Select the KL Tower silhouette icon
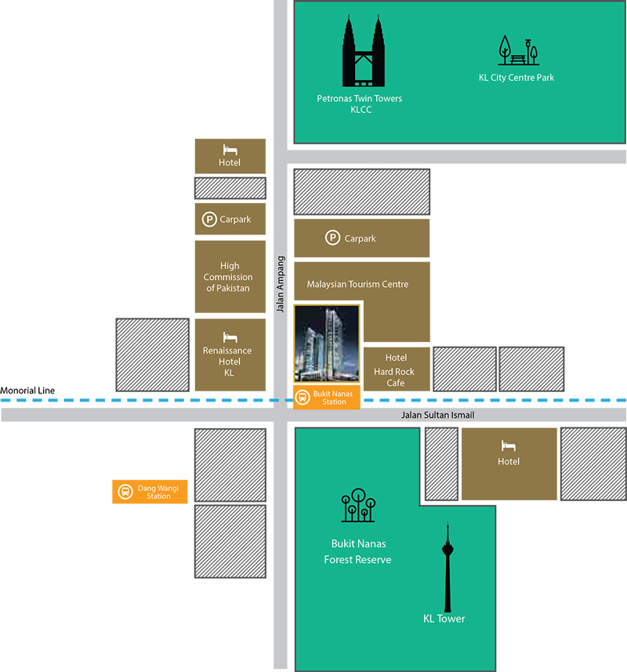This screenshot has height=672, width=627. tap(448, 567)
